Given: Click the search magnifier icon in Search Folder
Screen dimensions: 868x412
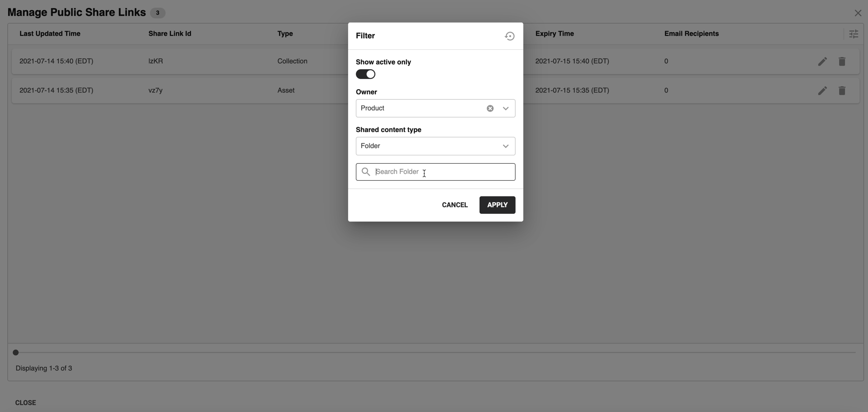Looking at the screenshot, I should pos(366,172).
